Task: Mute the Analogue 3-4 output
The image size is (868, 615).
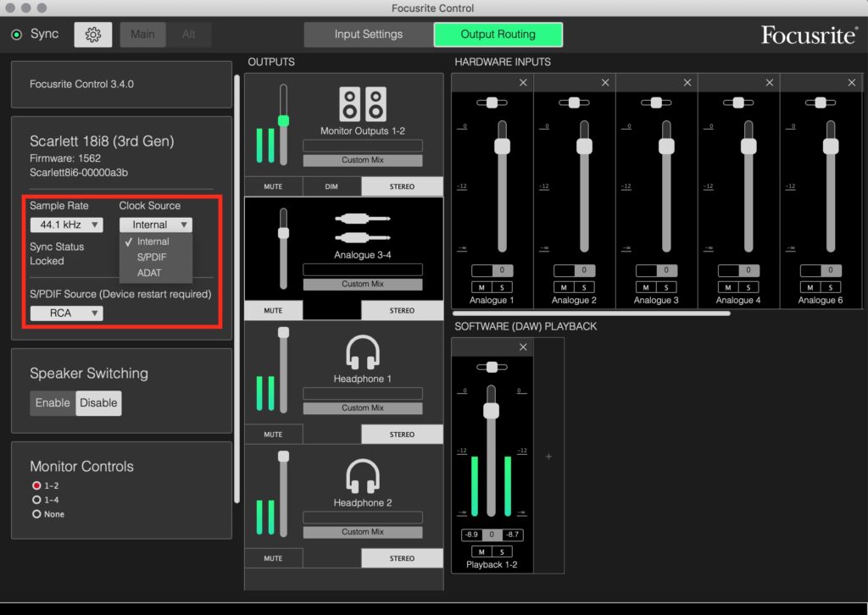Action: pyautogui.click(x=274, y=310)
